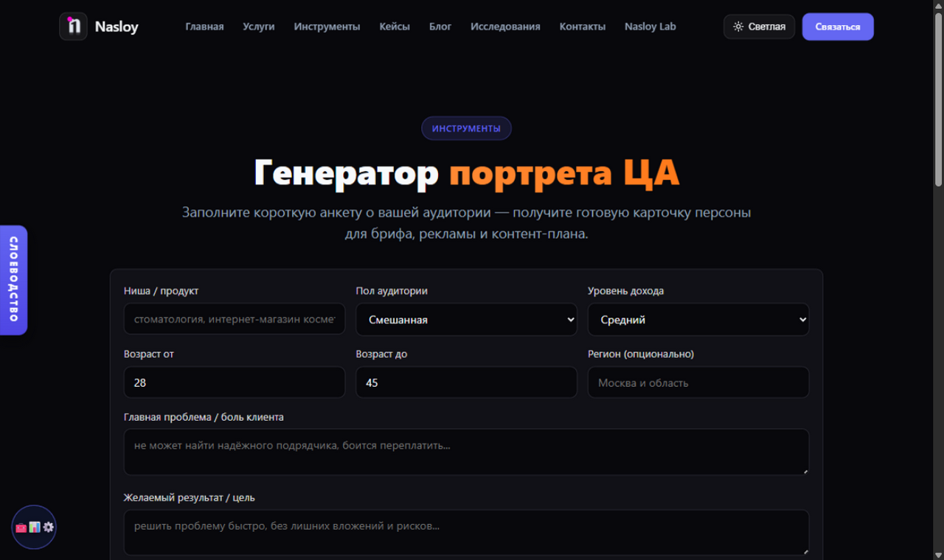Click the Возраст до field with 45
944x560 pixels.
(466, 382)
